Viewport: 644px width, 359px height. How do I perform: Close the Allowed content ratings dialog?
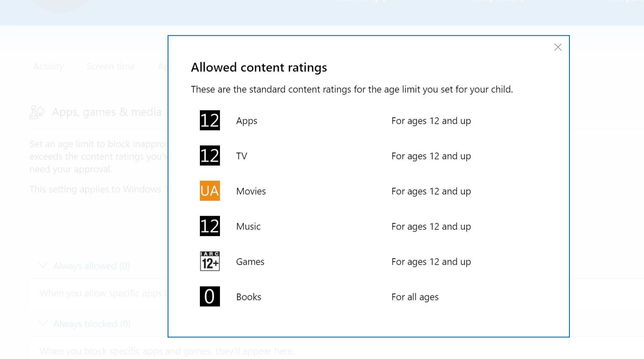(x=558, y=47)
